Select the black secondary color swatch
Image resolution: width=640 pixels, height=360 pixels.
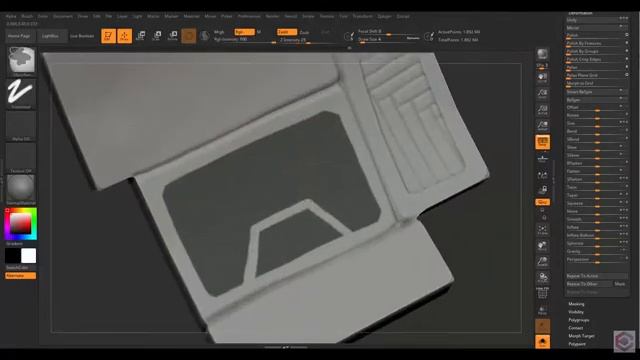coord(13,256)
